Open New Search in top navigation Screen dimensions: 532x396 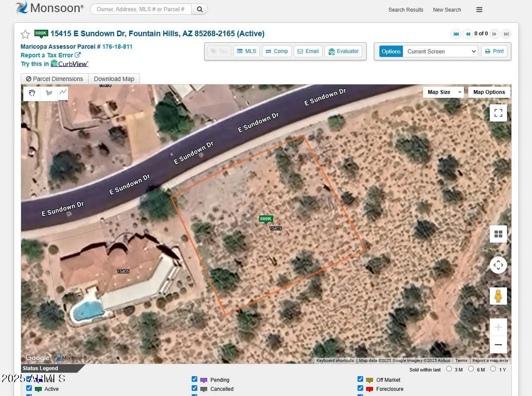click(x=447, y=9)
